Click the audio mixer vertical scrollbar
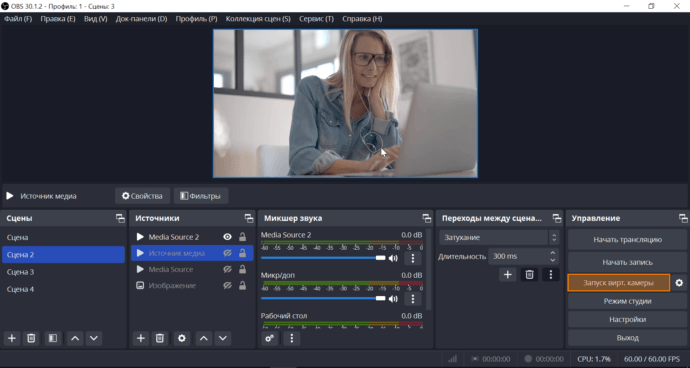This screenshot has width=690, height=368. click(x=429, y=269)
